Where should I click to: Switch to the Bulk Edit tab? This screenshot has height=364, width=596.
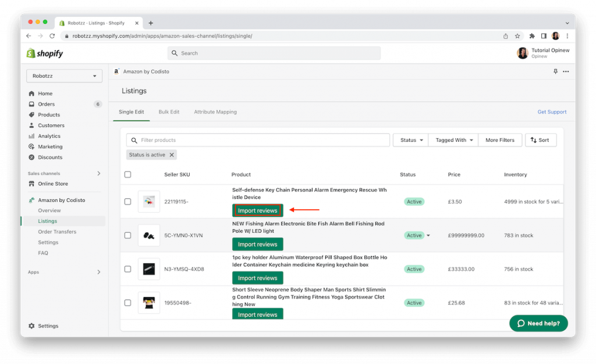169,112
